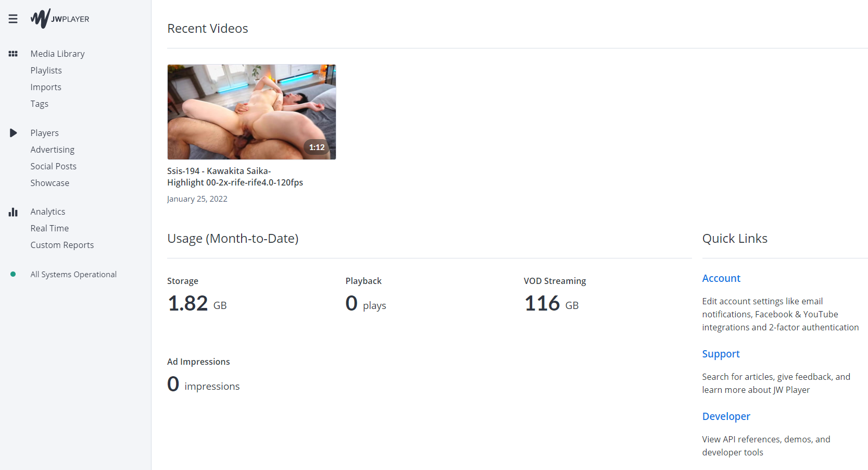Open the recent video thumbnail

point(251,112)
